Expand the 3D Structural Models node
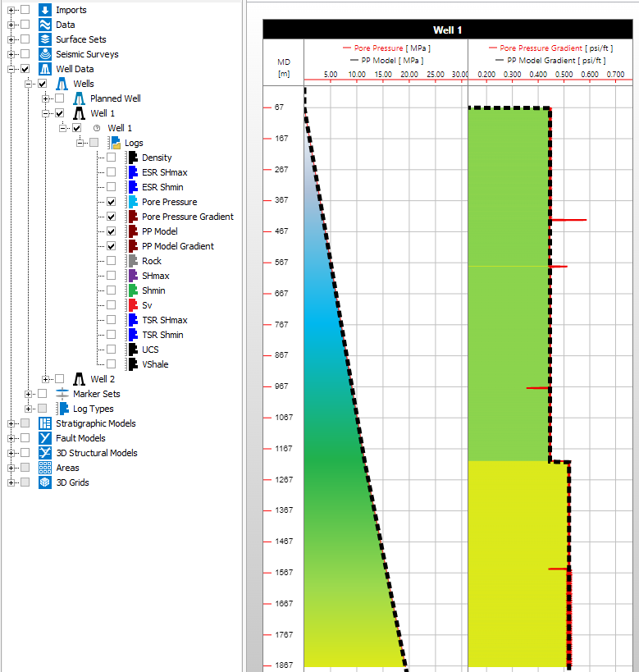This screenshot has width=639, height=672. [11, 453]
